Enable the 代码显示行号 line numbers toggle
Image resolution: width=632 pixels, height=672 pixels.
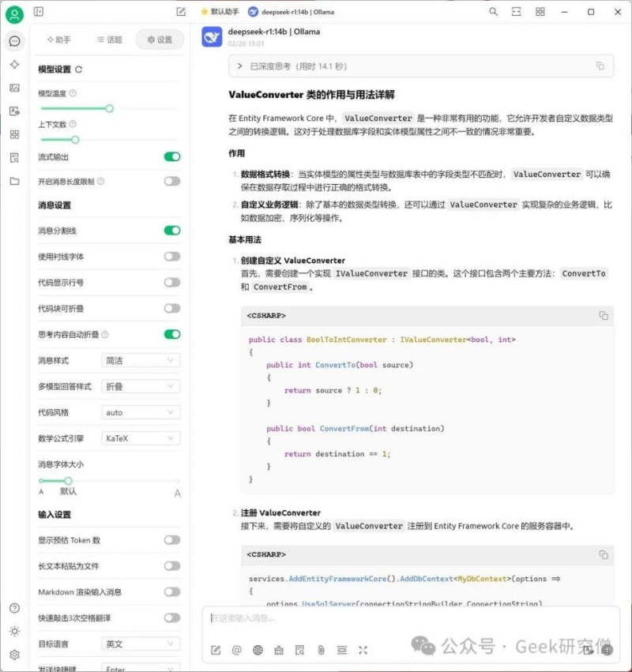171,282
